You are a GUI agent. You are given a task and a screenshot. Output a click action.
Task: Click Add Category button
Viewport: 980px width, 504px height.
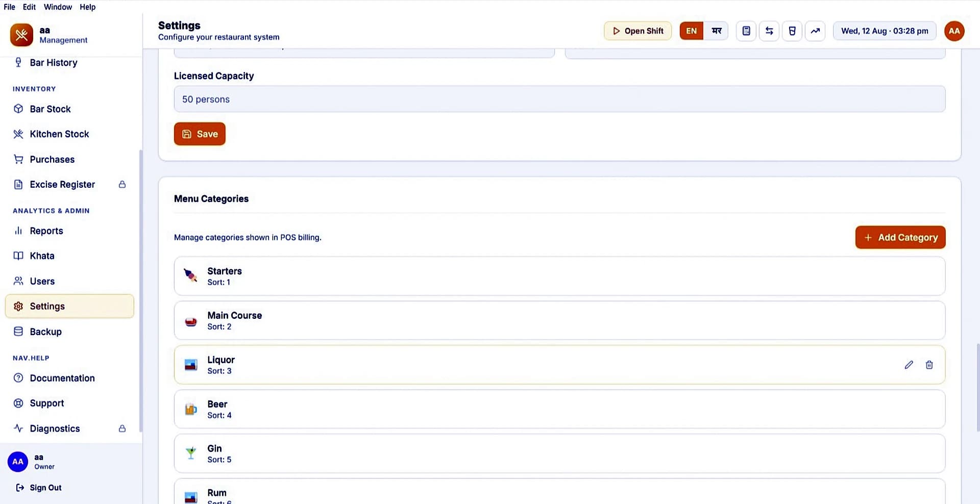(900, 237)
